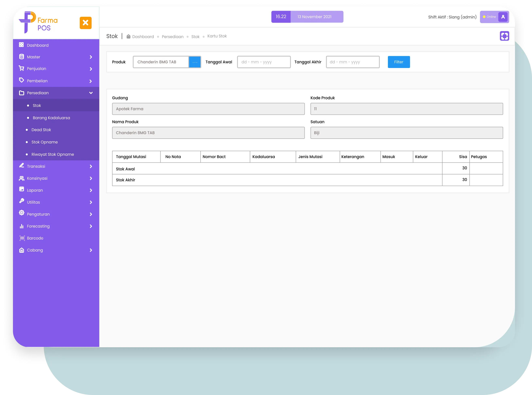532x395 pixels.
Task: Click the blue Filter button
Action: (399, 62)
